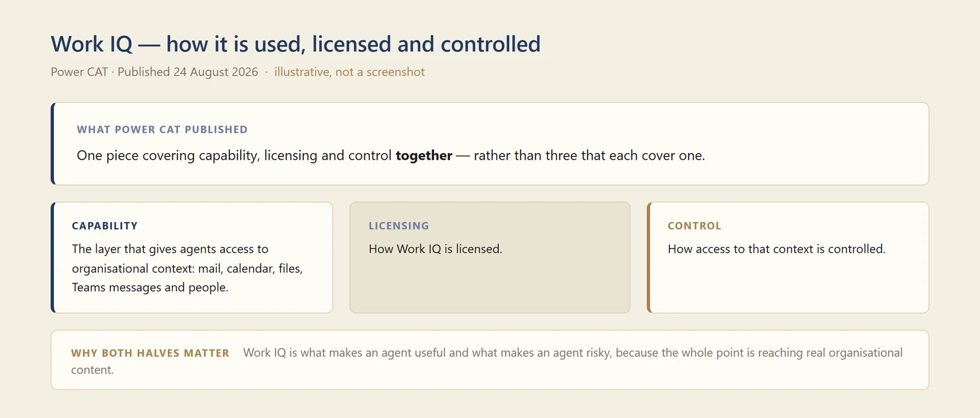Open the CAPABILITY card
The width and height of the screenshot is (980, 418).
[192, 258]
